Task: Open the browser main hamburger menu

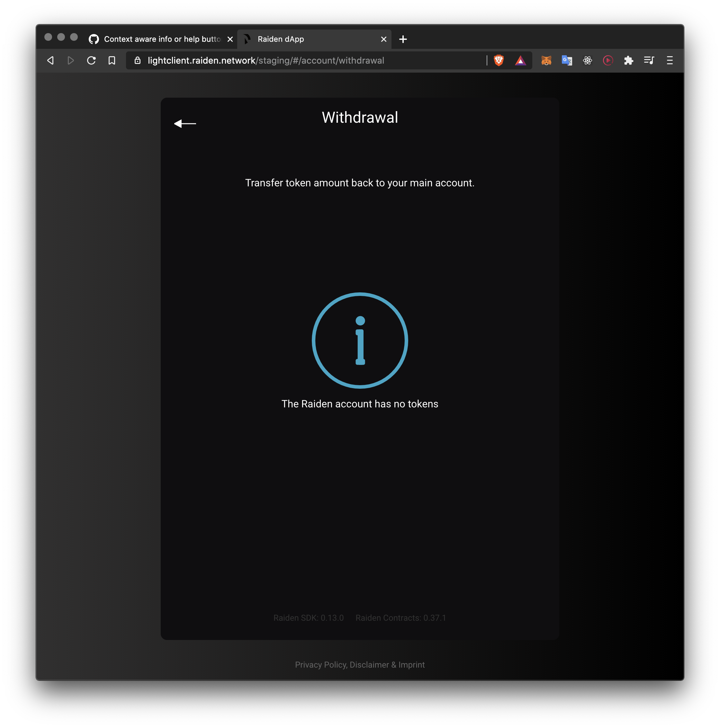Action: coord(670,60)
